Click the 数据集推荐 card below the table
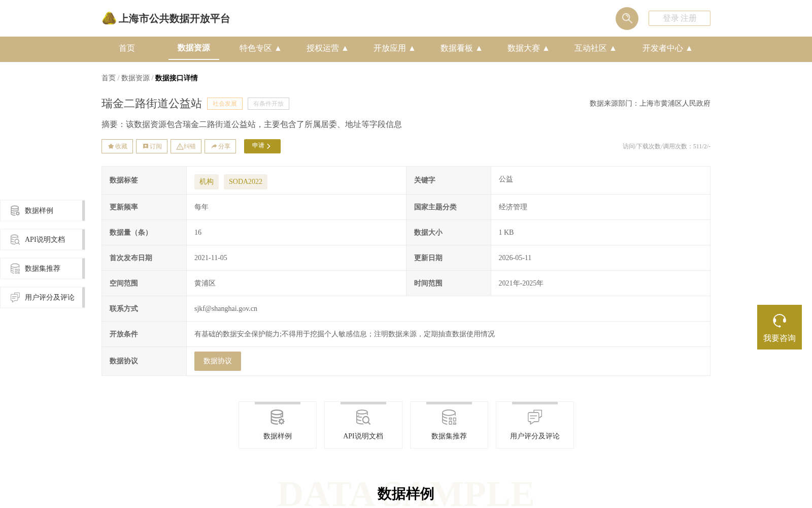 coord(449,425)
